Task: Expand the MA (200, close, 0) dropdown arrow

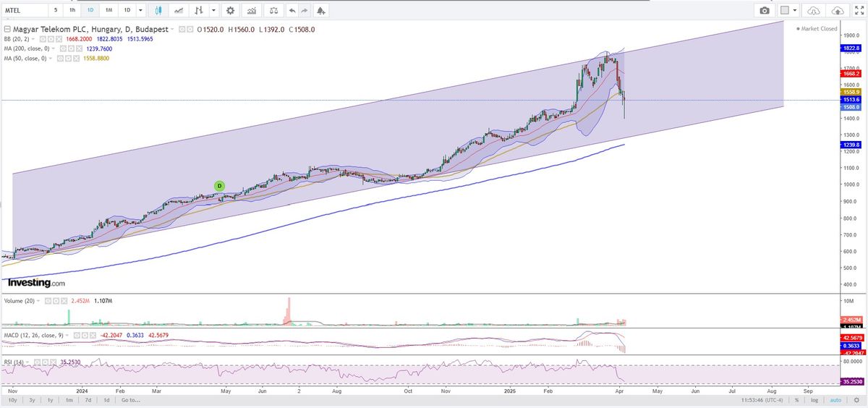Action: point(54,48)
